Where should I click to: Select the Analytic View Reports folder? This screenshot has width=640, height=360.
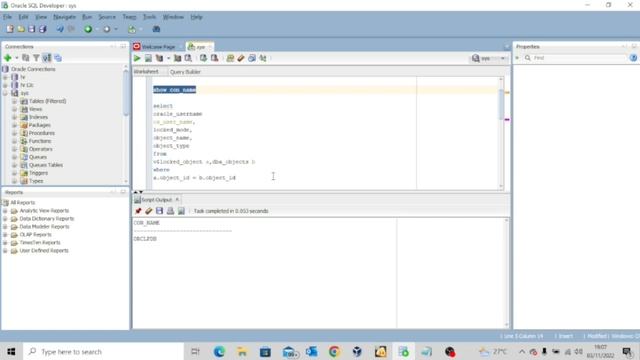(x=44, y=211)
